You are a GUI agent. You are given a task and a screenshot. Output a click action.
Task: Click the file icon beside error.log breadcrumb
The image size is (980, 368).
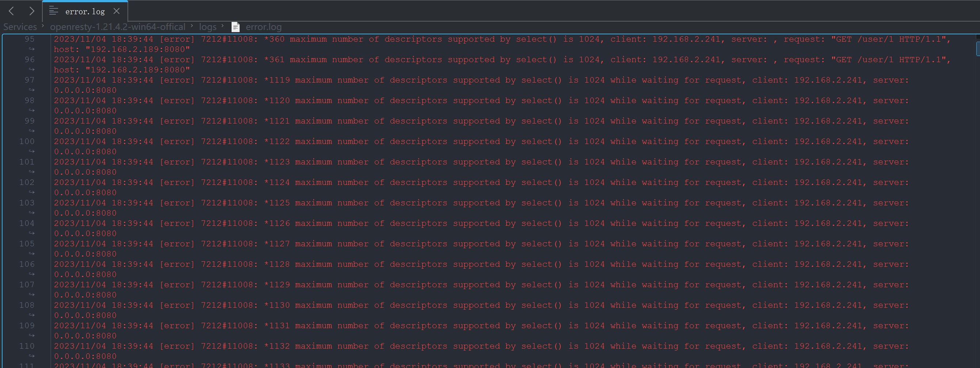[x=236, y=27]
